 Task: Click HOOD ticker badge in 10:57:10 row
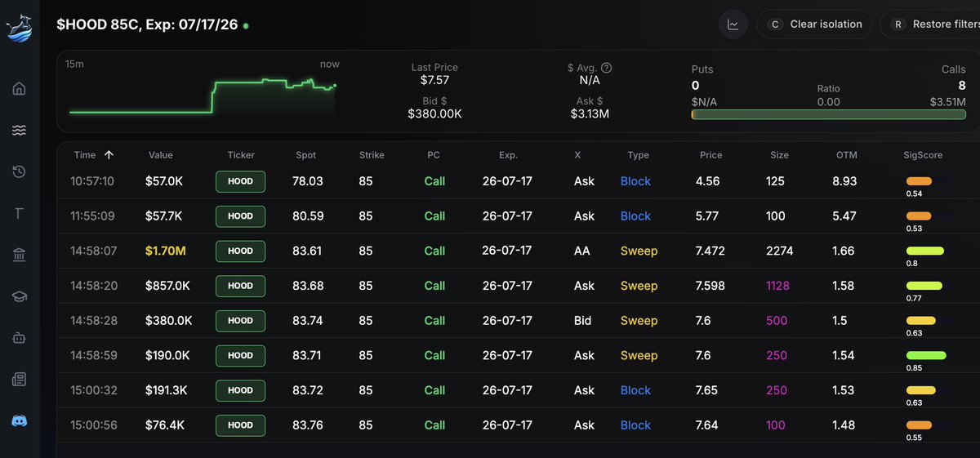click(x=240, y=181)
